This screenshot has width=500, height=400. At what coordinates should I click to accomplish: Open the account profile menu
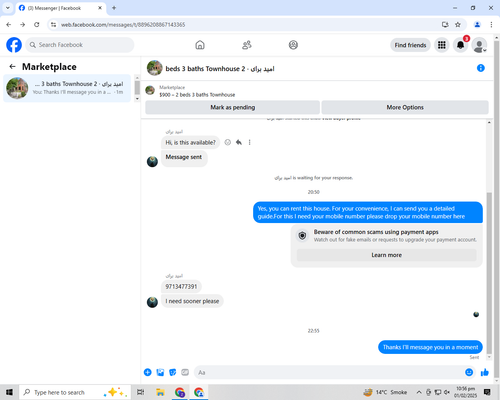[x=479, y=45]
